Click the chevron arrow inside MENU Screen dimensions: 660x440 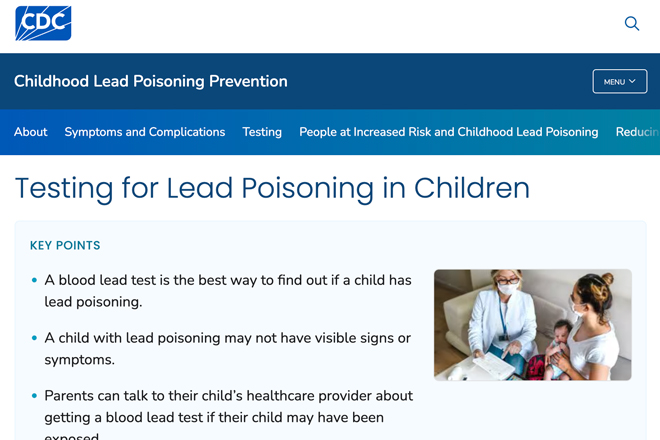(632, 81)
